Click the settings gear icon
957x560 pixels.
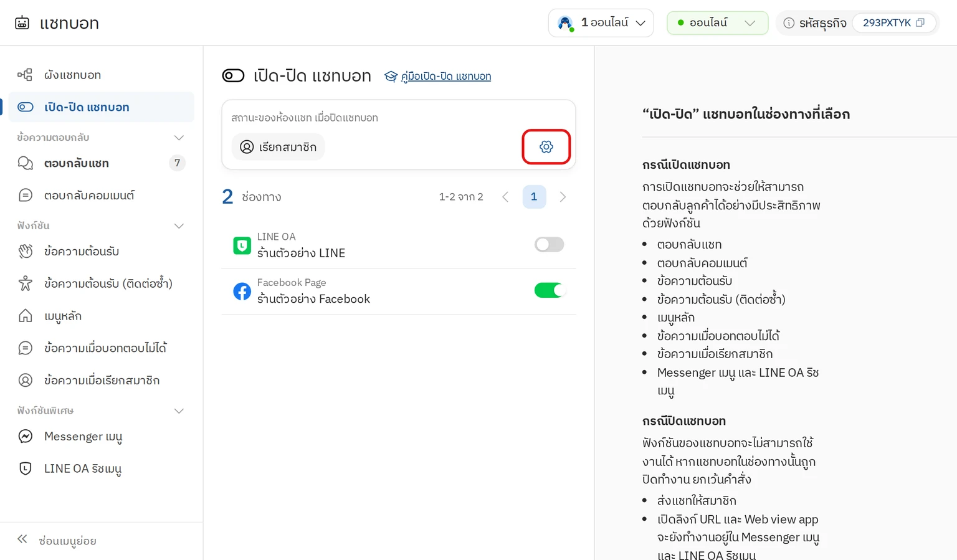[546, 147]
